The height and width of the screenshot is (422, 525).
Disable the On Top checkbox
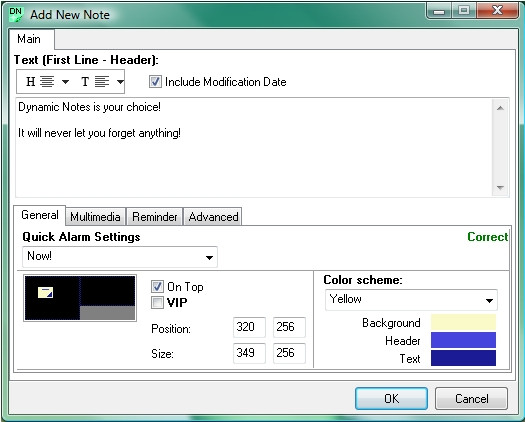tap(157, 286)
